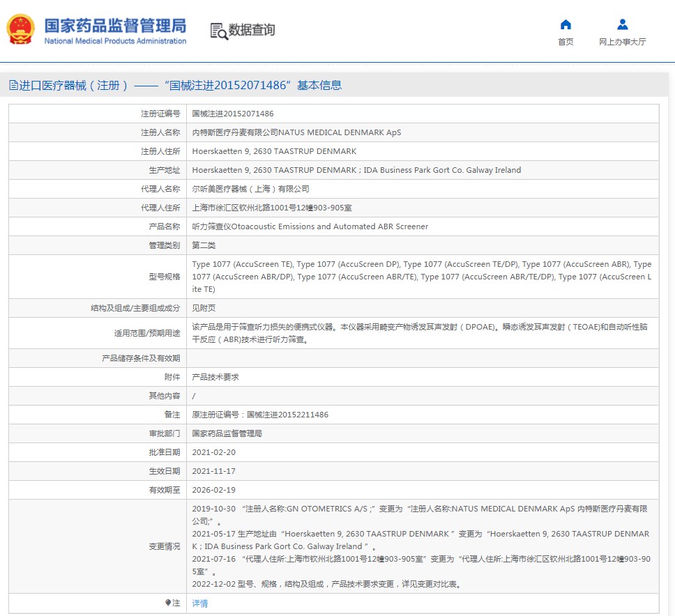Click the 2022-12-02 型号、规格 change record
This screenshot has height=616, width=675.
327,584
